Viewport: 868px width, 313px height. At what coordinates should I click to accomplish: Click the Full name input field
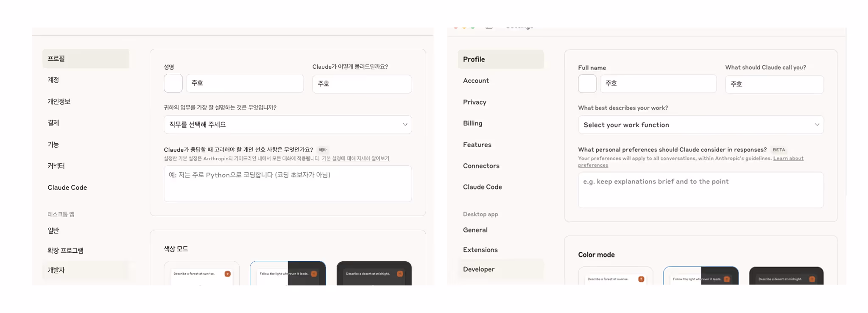pyautogui.click(x=658, y=84)
